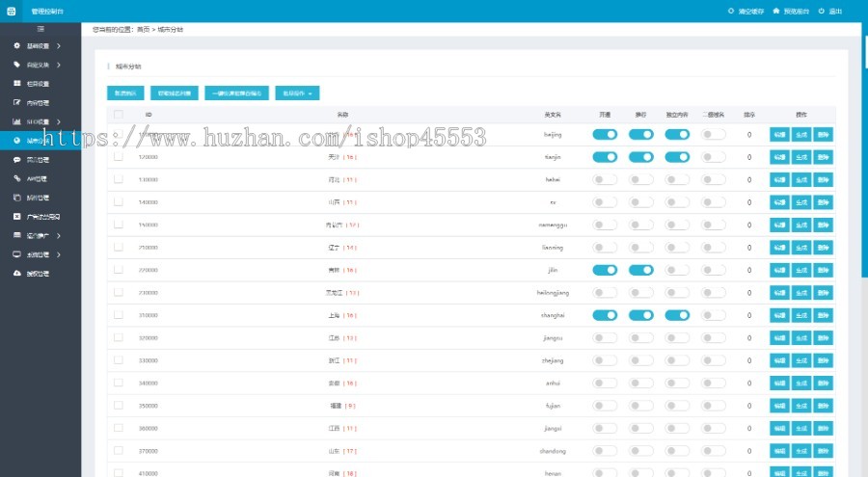
Task: Click the hamburger icon to collapse the sidebar
Action: (41, 29)
